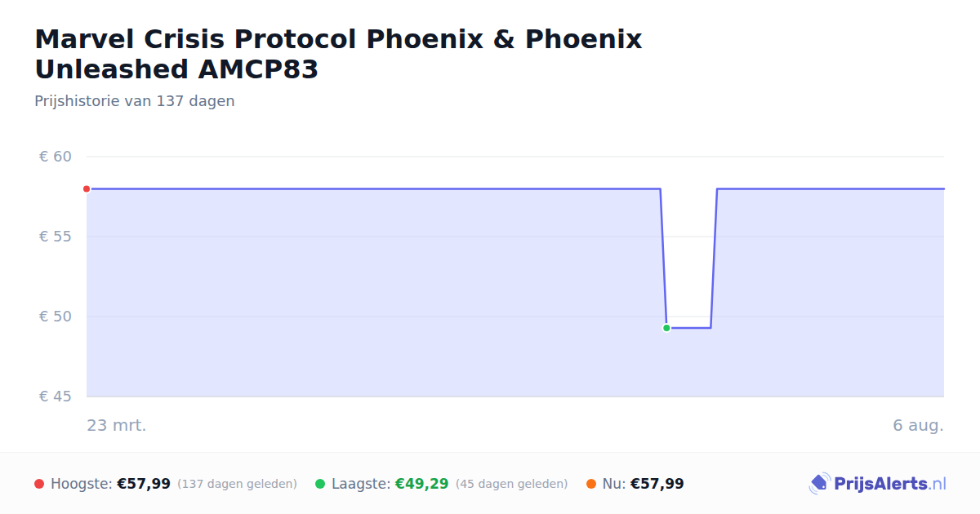The width and height of the screenshot is (980, 514).
Task: Click the 6 aug. end date label
Action: (918, 425)
